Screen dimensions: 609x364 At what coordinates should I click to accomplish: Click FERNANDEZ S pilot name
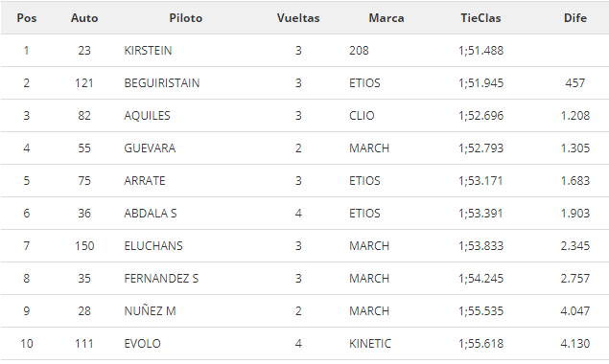pyautogui.click(x=161, y=279)
